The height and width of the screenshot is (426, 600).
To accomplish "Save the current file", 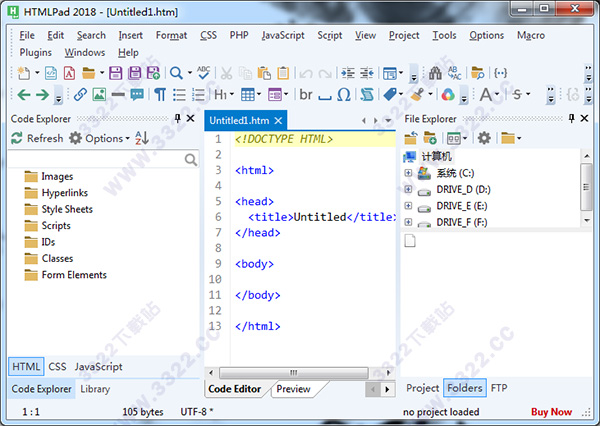I will point(116,73).
